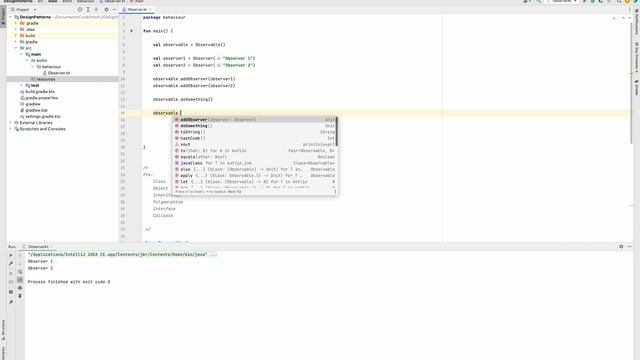Collapse the src folder
This screenshot has height=360, width=640.
pyautogui.click(x=16, y=48)
